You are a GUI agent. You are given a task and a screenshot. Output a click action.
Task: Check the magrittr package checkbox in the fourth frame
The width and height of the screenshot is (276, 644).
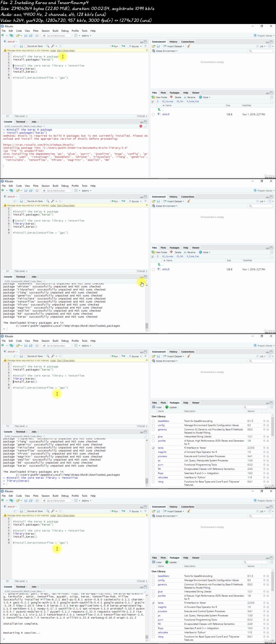pyautogui.click(x=153, y=607)
